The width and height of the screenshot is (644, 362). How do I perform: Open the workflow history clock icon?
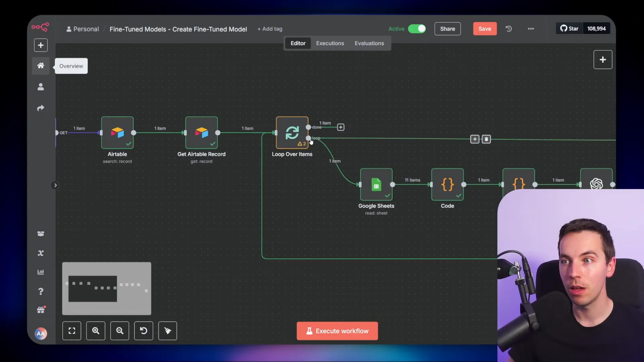coord(509,29)
